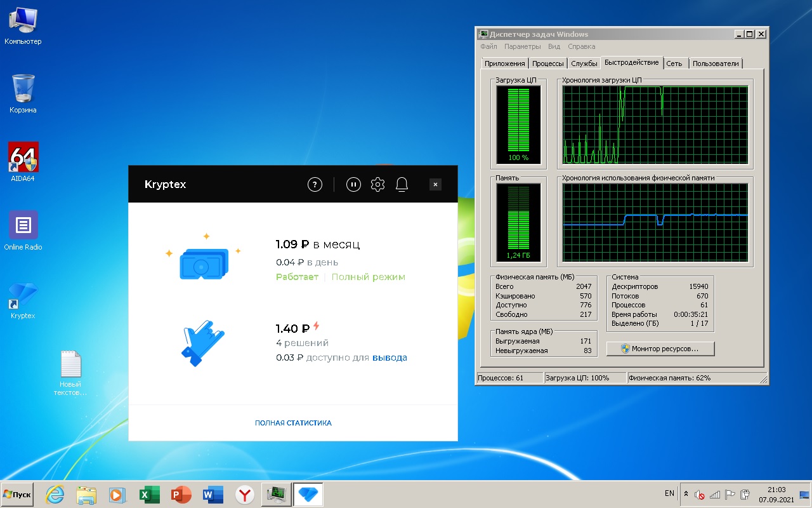Switch to Task Manager taskbar button

(277, 493)
